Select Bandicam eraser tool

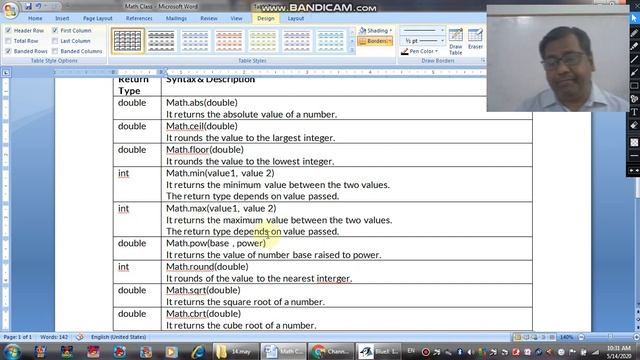(634, 125)
